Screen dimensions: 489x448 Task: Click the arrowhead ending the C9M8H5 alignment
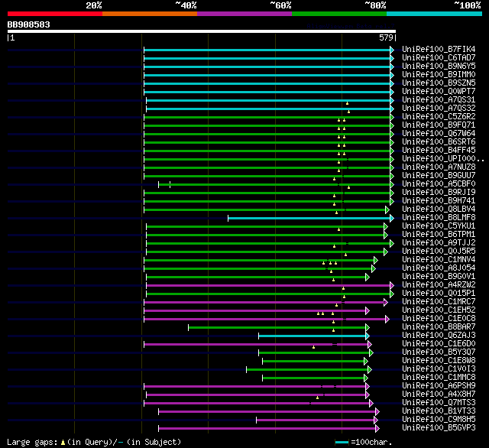click(x=376, y=420)
